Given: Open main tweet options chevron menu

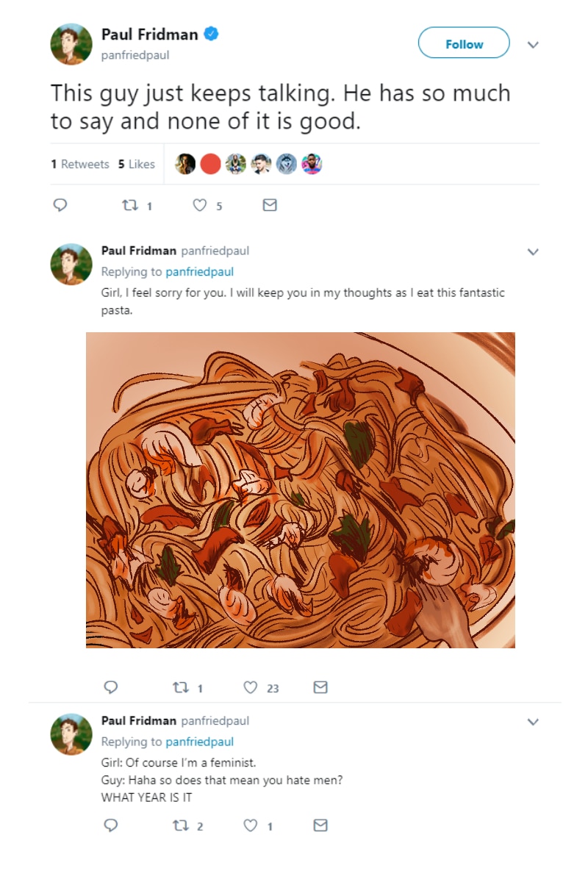Looking at the screenshot, I should tap(534, 45).
